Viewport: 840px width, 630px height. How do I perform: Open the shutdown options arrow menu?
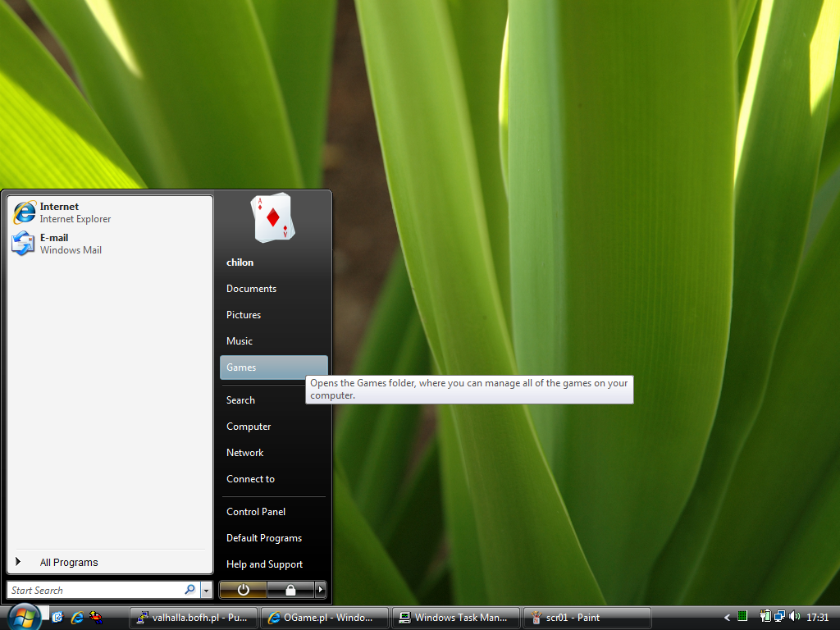[x=321, y=590]
